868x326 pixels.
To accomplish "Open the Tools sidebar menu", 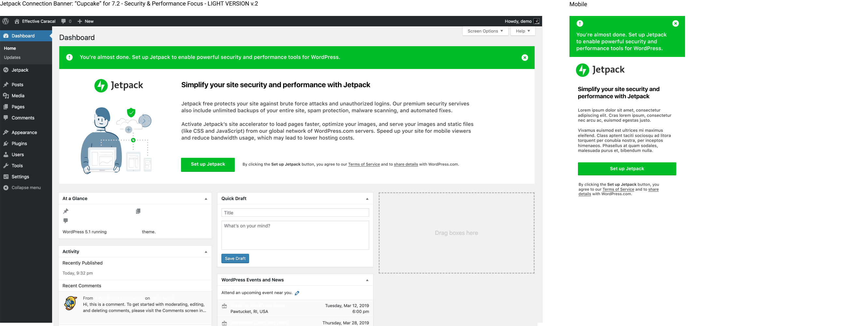I will [26, 166].
